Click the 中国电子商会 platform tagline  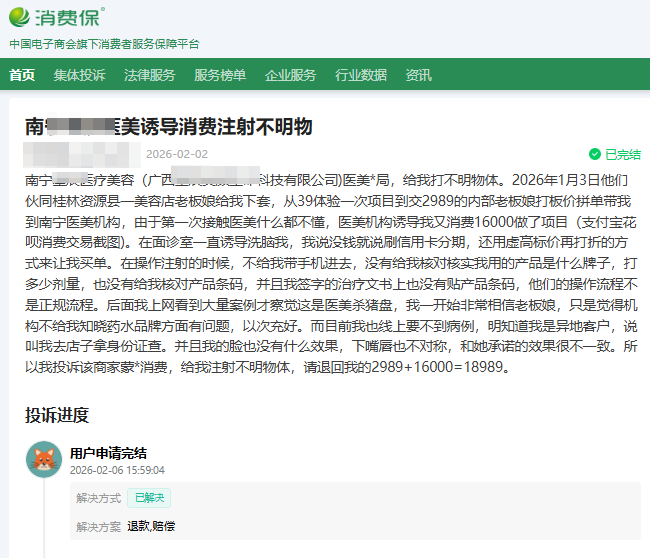(x=104, y=44)
